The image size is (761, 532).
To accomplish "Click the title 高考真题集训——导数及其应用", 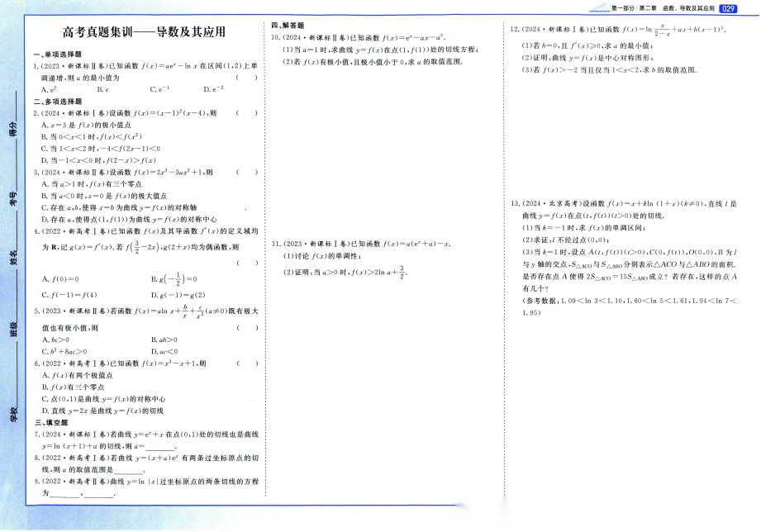I will coord(145,32).
